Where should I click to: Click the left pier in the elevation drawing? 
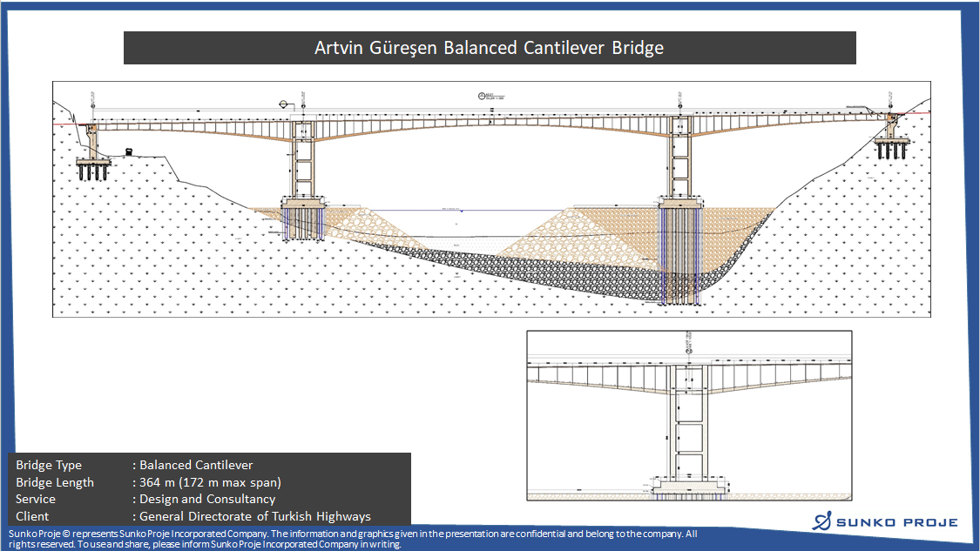303,165
